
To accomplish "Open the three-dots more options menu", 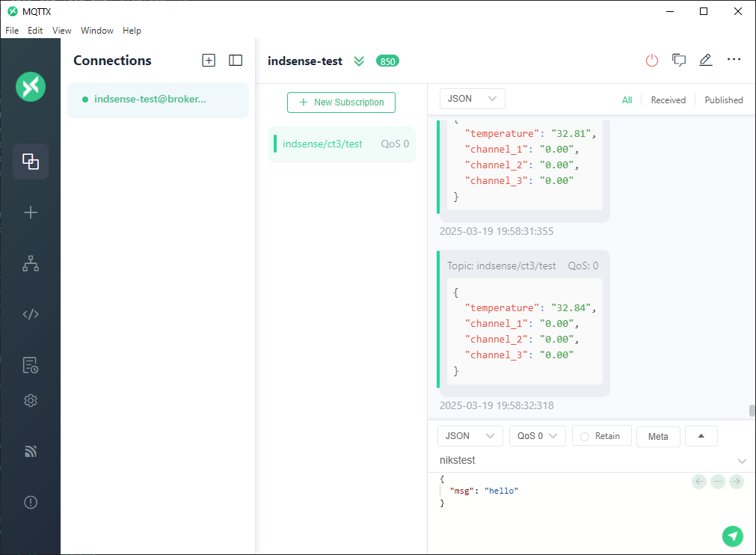I will click(734, 60).
